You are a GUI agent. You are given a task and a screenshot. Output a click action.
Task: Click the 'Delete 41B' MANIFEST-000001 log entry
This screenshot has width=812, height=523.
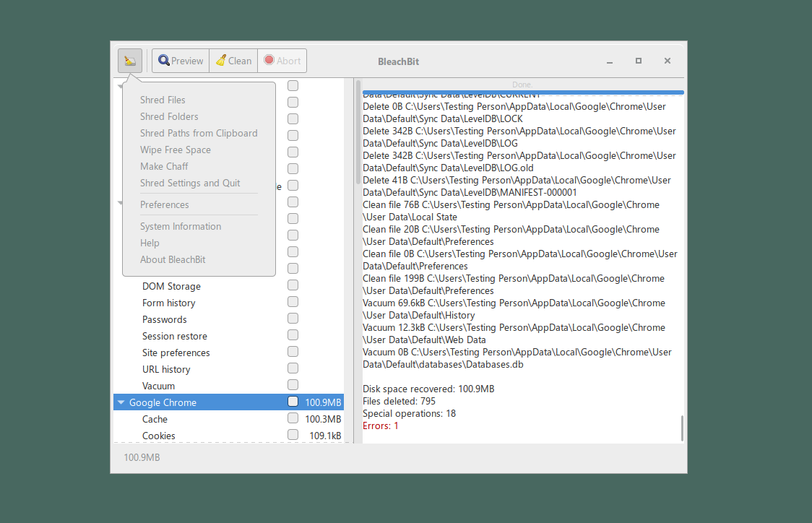coord(517,186)
